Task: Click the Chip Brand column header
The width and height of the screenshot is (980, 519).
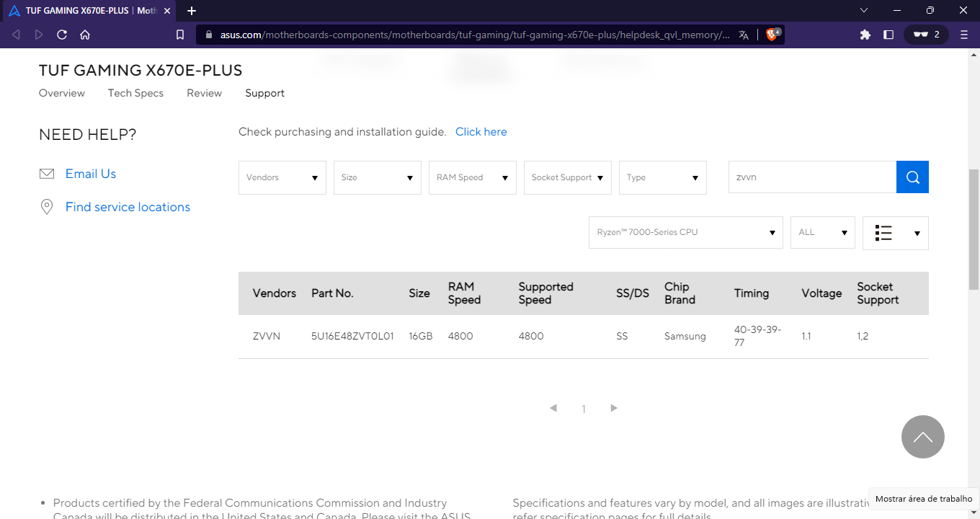Action: coord(680,293)
